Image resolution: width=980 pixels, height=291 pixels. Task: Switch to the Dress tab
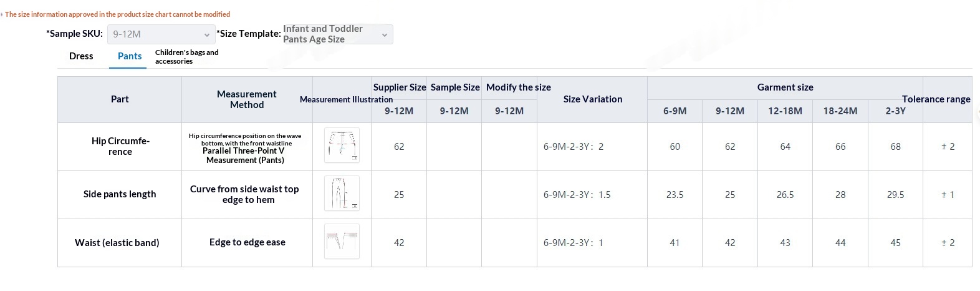[x=81, y=56]
